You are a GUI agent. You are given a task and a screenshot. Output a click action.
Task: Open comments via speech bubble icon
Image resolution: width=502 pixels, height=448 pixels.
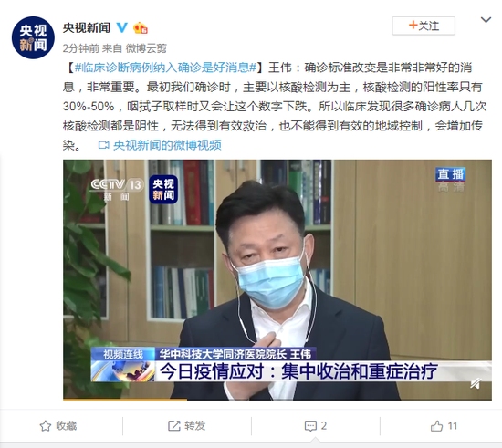coord(310,426)
